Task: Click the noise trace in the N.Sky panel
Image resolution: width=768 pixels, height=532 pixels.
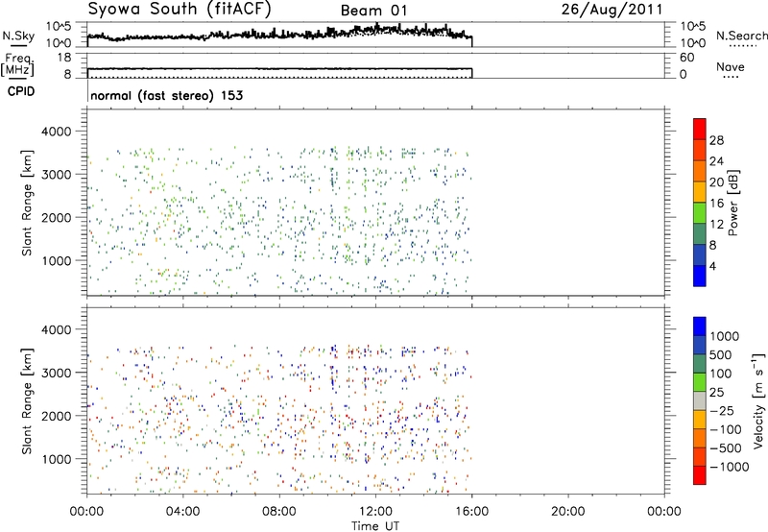Action: 279,34
